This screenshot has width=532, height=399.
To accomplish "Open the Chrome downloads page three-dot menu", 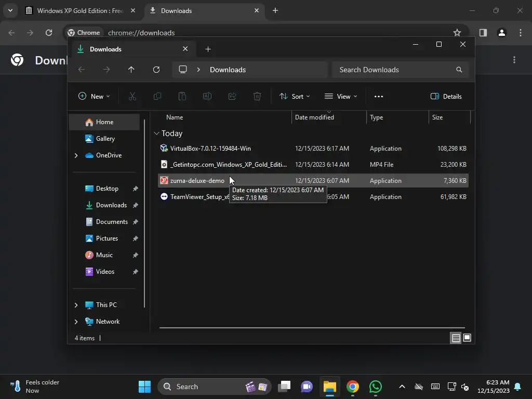I will 514,60.
